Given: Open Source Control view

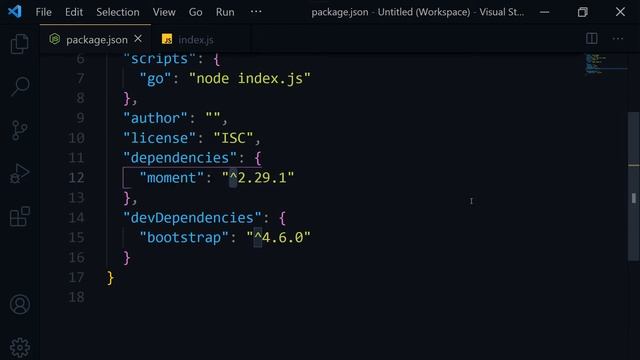Looking at the screenshot, I should tap(19, 130).
